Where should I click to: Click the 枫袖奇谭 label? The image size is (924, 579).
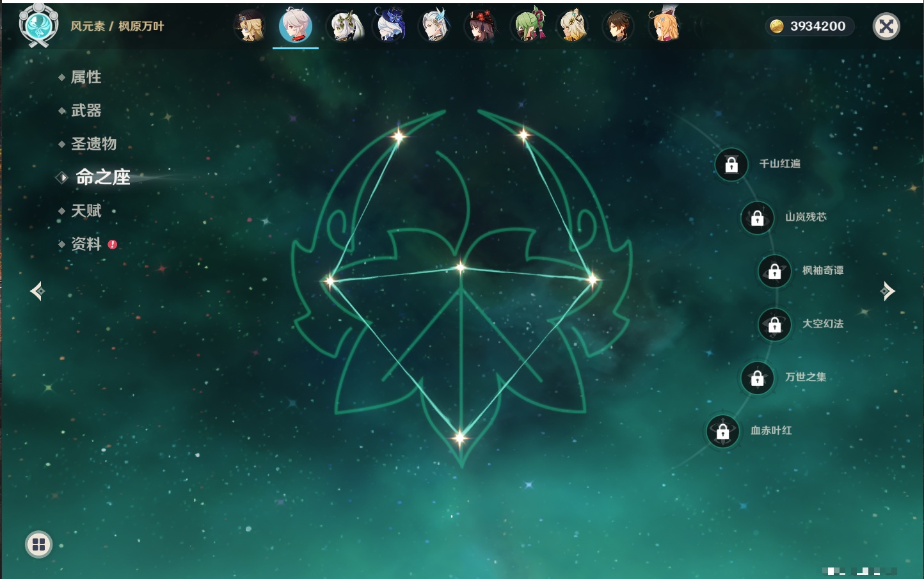(823, 271)
